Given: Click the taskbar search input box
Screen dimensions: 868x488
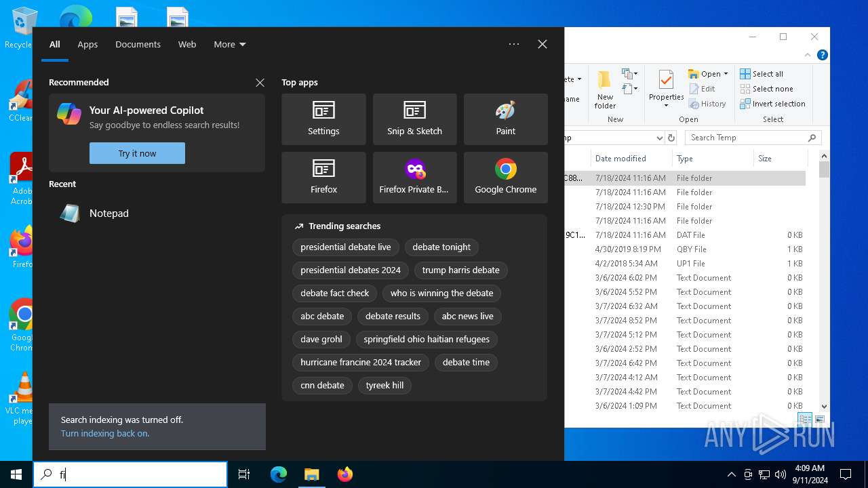Looking at the screenshot, I should [x=130, y=474].
